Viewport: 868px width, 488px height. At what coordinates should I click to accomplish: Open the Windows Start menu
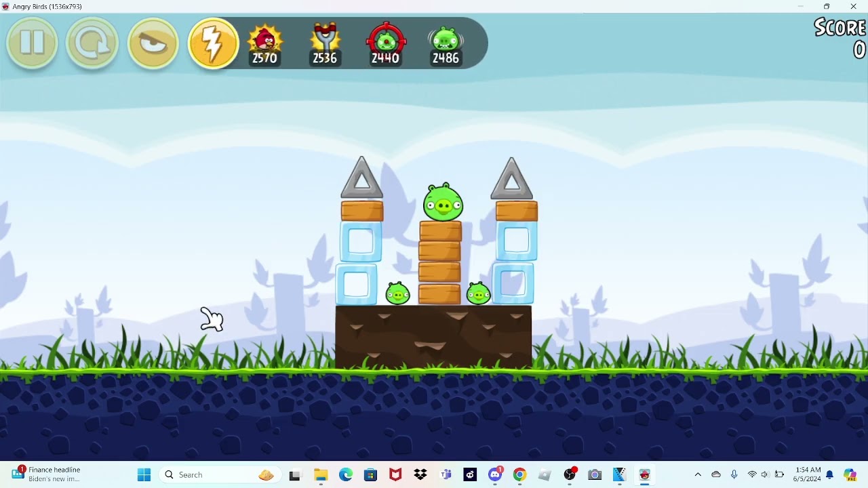click(x=144, y=474)
